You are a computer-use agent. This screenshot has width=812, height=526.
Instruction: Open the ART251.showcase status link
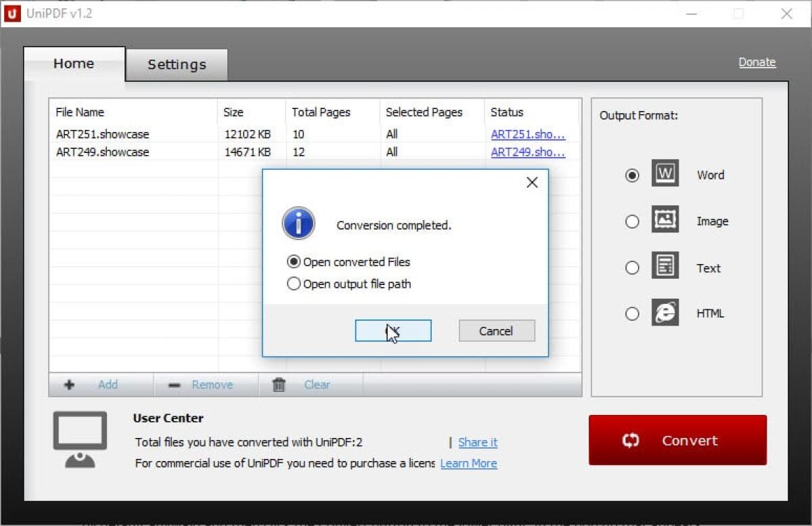(x=528, y=133)
